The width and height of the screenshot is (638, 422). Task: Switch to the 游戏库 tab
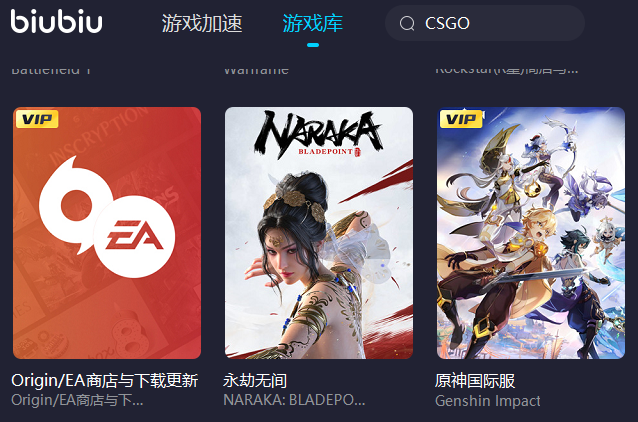(x=312, y=23)
